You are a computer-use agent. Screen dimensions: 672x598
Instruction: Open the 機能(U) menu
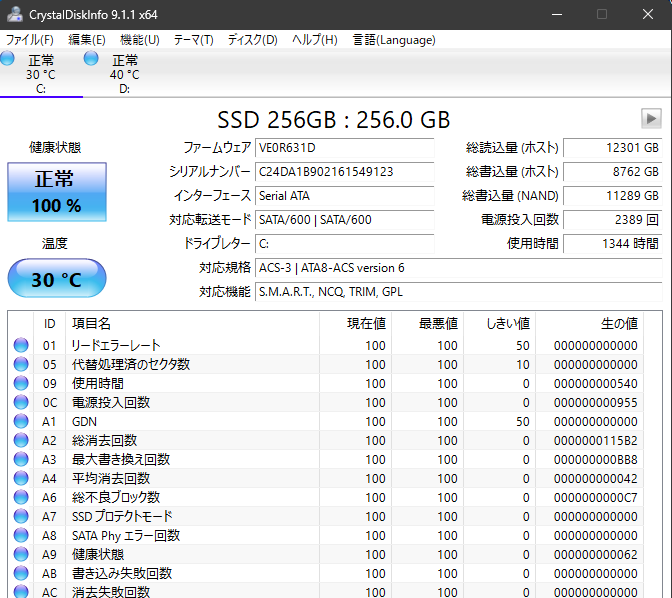coord(140,40)
